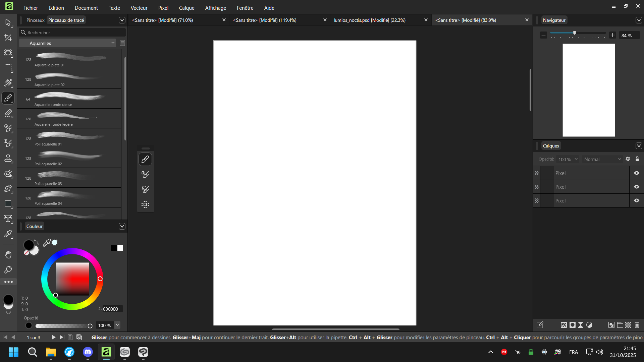The image size is (644, 362).
Task: Click the fx layer effects icon
Action: tap(564, 325)
